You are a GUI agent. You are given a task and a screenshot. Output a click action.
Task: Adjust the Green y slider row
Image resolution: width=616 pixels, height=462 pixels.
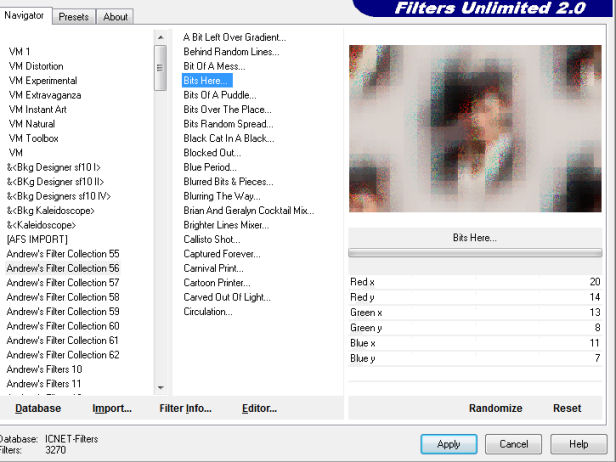[x=475, y=328]
